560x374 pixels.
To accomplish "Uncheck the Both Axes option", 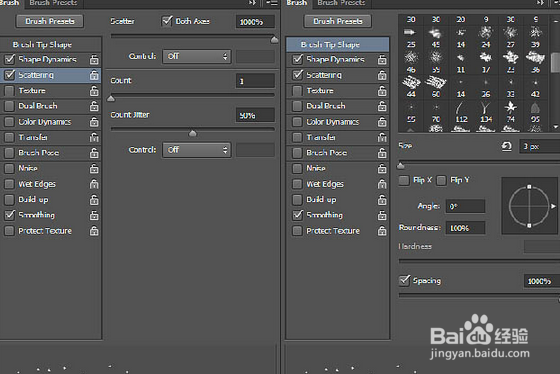I will (167, 21).
